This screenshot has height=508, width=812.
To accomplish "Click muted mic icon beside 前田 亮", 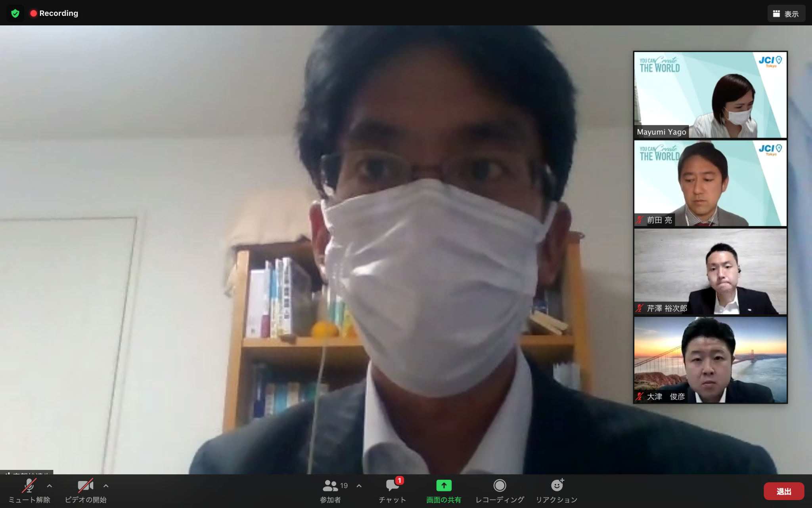I will coord(639,220).
